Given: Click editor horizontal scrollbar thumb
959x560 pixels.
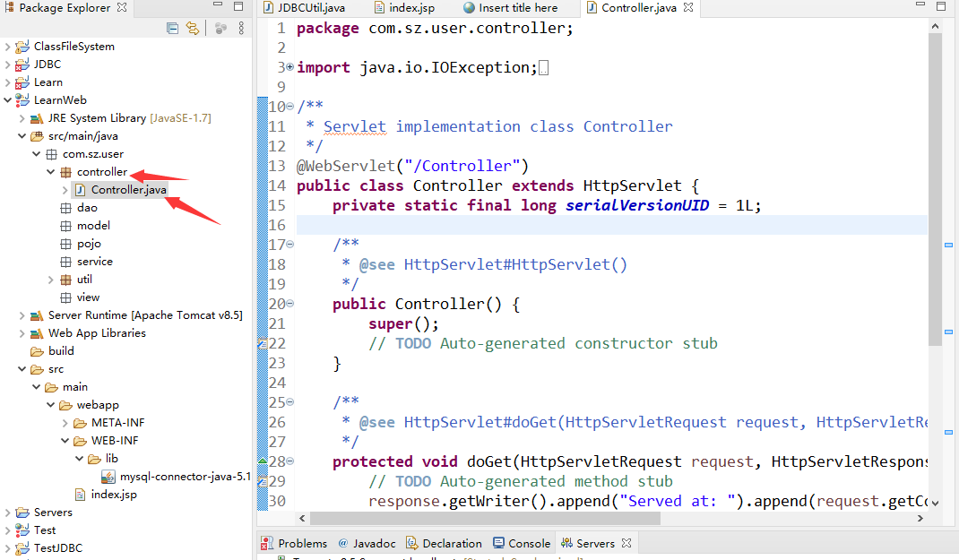Looking at the screenshot, I should pos(485,519).
